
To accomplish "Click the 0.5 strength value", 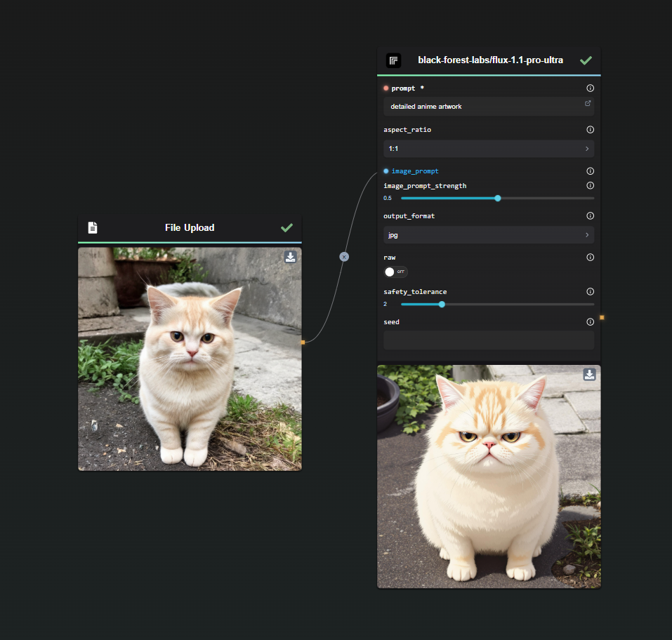I will 388,199.
